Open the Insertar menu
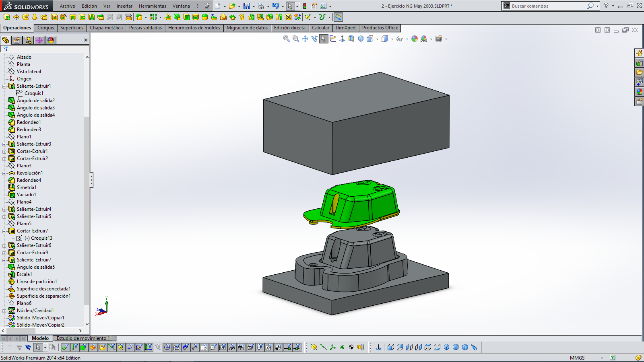 click(124, 6)
